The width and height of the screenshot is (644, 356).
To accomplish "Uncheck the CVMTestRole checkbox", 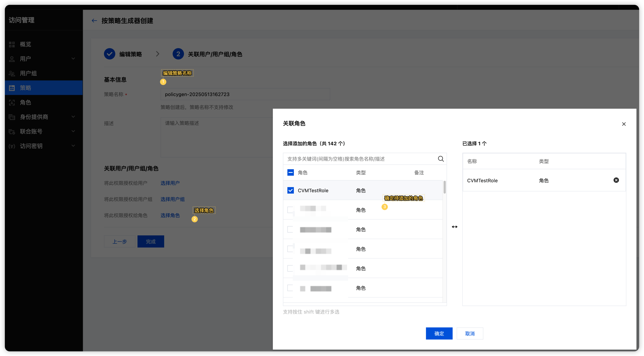I will coord(290,191).
